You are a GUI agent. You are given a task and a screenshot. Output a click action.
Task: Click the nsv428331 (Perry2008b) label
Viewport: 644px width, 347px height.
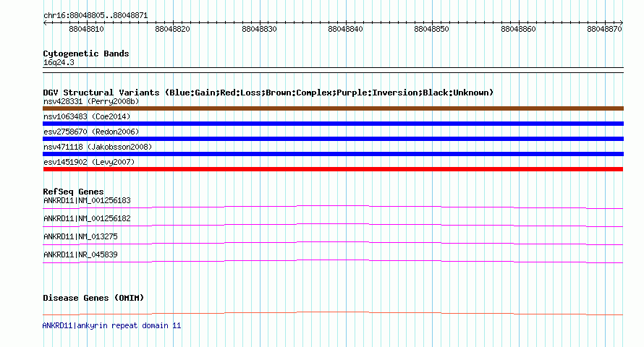91,101
